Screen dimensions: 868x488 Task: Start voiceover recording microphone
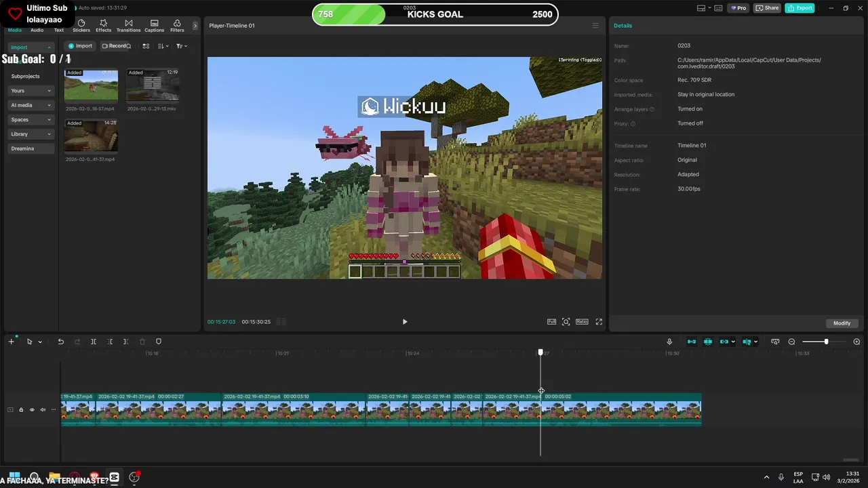(x=669, y=342)
